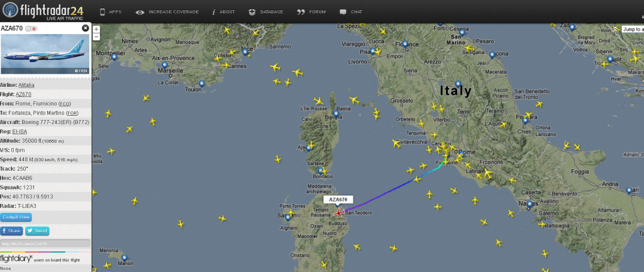644x272 pixels.
Task: Select Split airport pin marker
Action: (610, 60)
